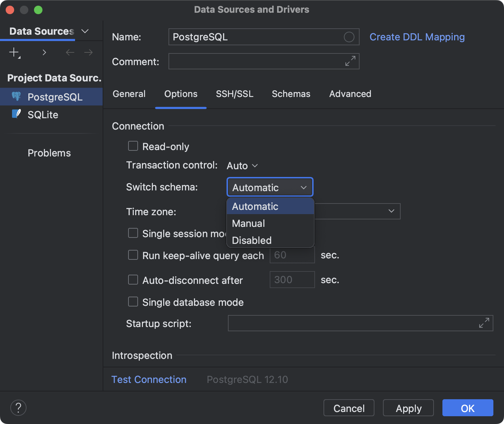The width and height of the screenshot is (504, 424).
Task: Open the Transaction control dropdown
Action: (x=242, y=165)
